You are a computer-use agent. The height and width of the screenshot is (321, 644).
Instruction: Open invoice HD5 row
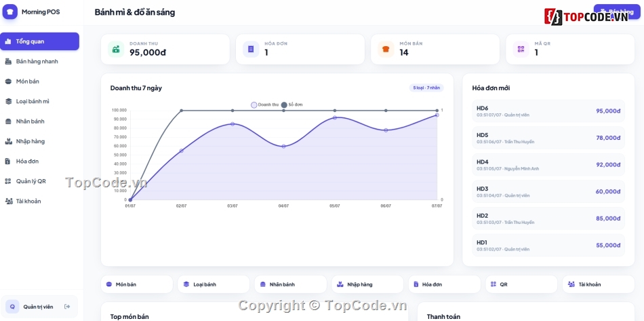point(548,138)
